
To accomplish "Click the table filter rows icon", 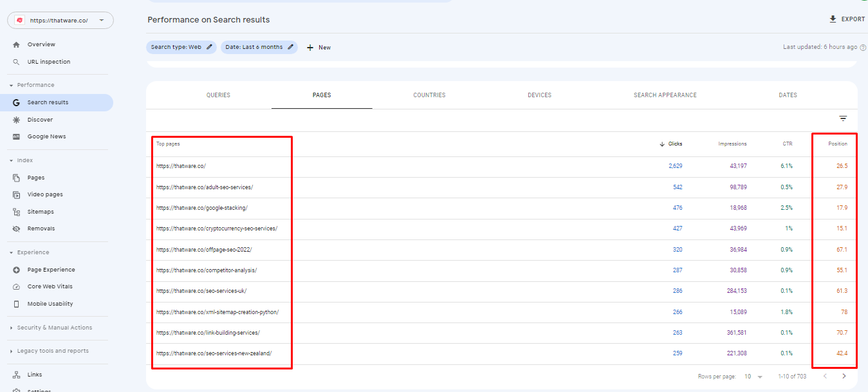I will (843, 118).
